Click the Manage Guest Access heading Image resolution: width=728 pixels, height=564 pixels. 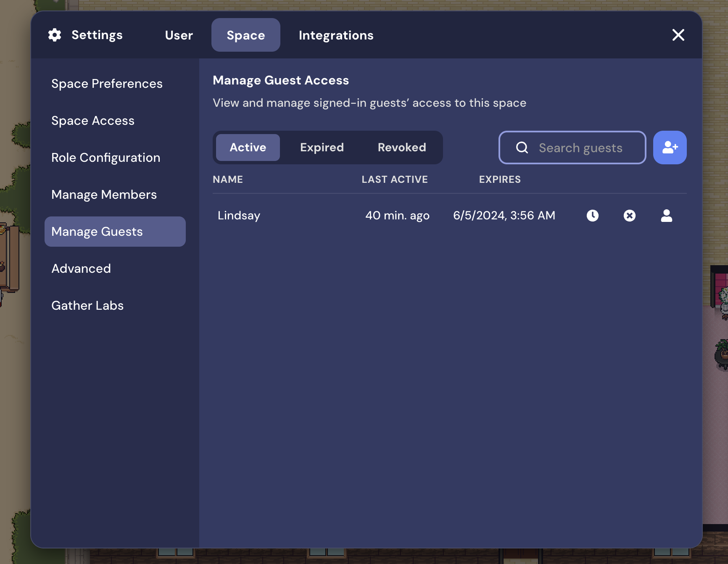tap(281, 80)
